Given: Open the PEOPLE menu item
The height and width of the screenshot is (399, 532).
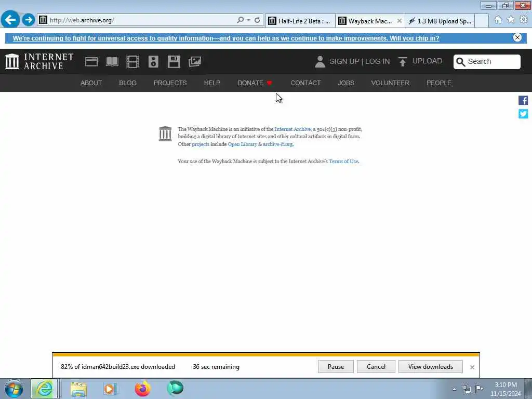Looking at the screenshot, I should (438, 83).
